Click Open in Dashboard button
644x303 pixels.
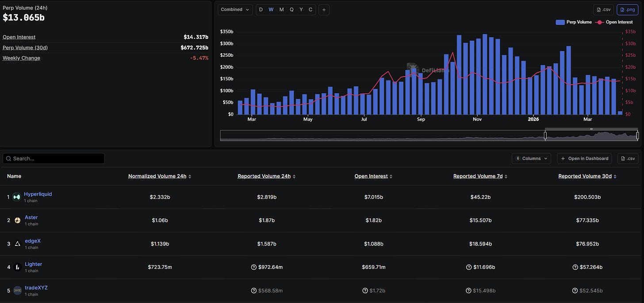pos(584,159)
